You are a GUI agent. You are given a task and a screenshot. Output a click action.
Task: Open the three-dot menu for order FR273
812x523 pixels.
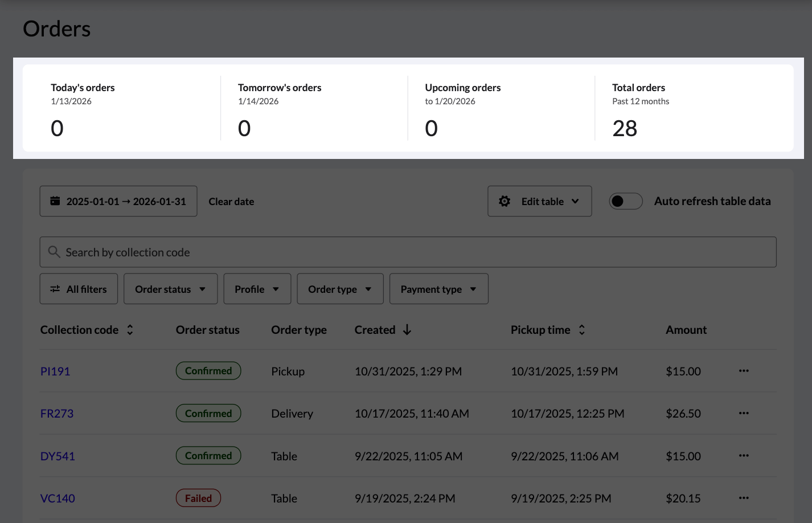click(744, 413)
